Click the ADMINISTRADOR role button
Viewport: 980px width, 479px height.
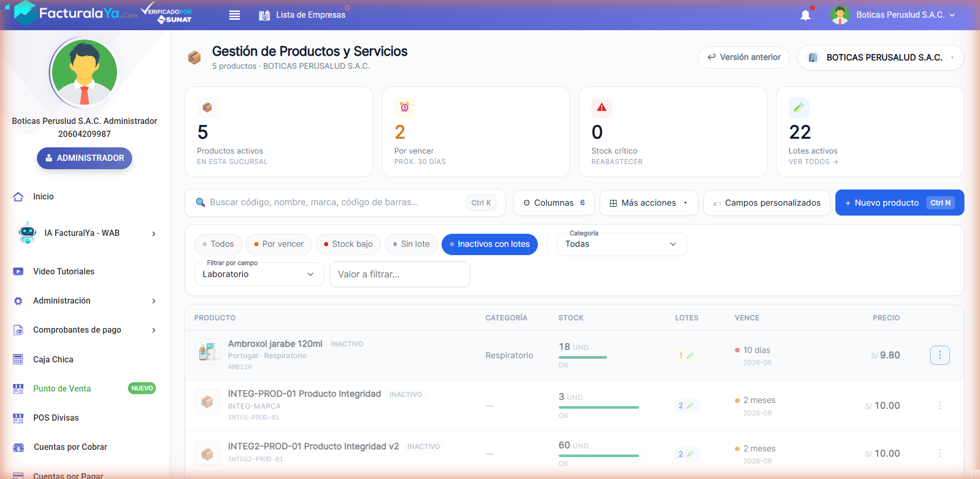tap(84, 158)
